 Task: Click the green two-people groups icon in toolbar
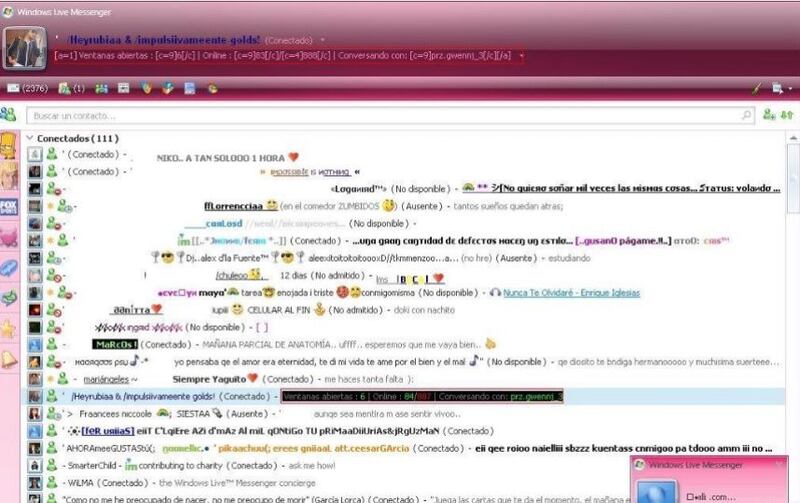point(102,88)
